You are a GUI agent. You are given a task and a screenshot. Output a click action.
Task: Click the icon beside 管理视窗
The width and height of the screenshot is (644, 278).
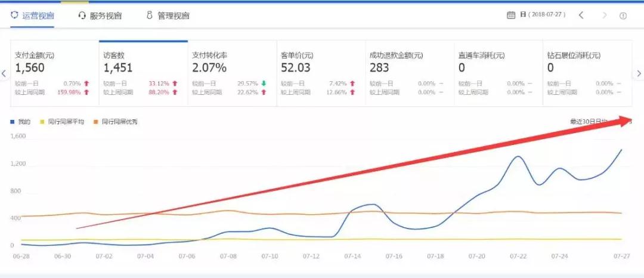tap(150, 16)
